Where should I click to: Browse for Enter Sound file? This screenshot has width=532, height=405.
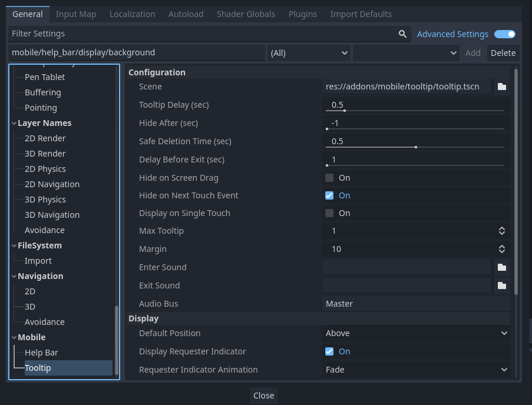pyautogui.click(x=502, y=267)
